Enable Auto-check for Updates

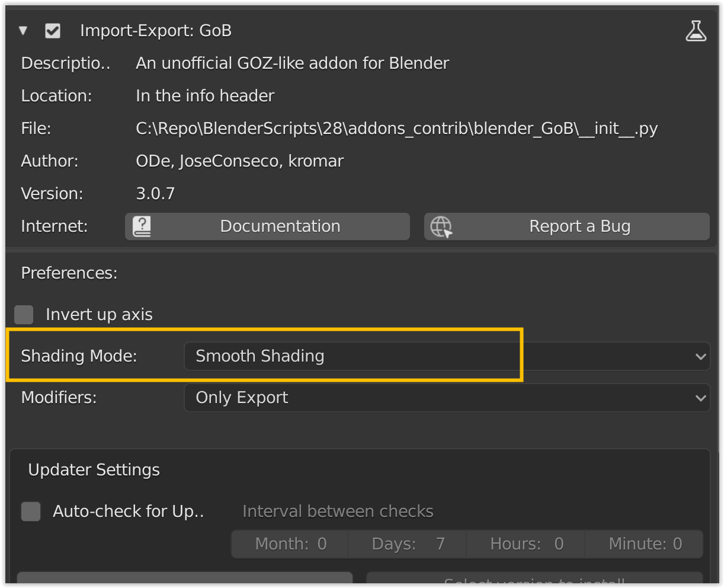31,512
